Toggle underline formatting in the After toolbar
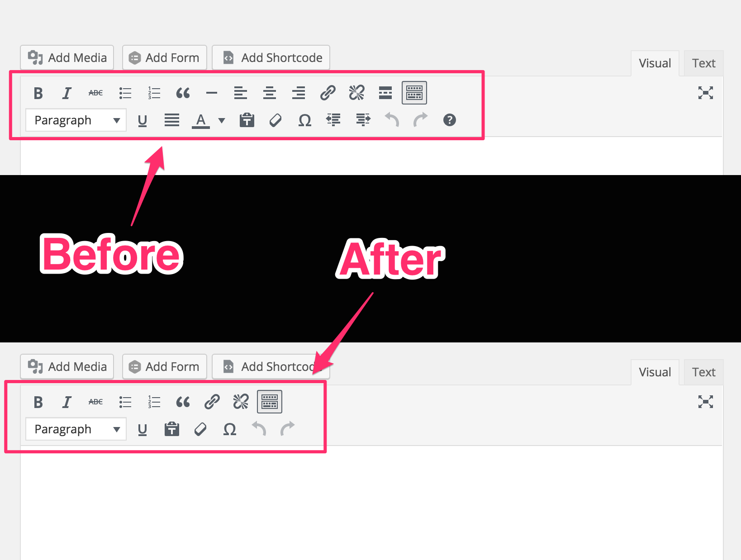 (142, 429)
